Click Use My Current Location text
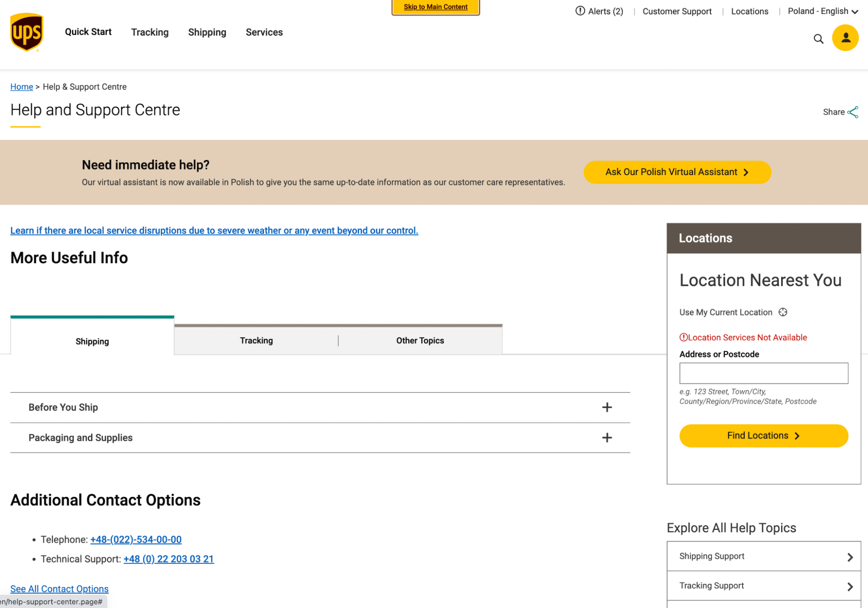Screen dimensions: 868x608 (x=726, y=312)
